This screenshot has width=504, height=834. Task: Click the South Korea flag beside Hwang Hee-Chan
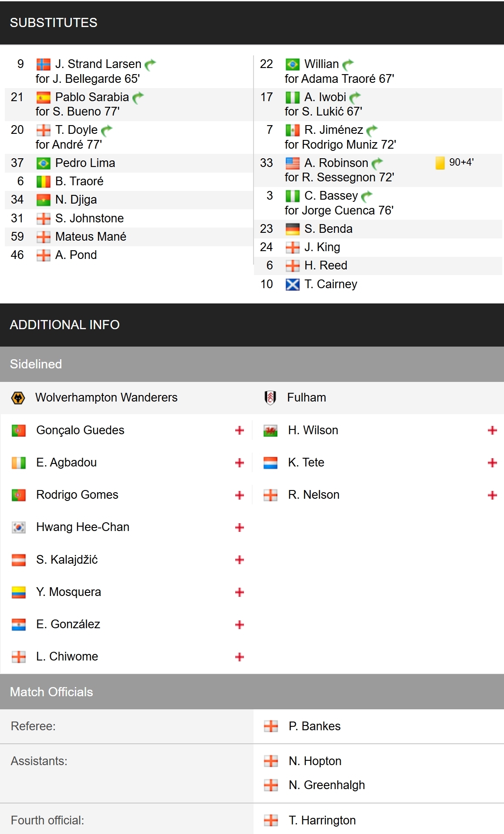pyautogui.click(x=18, y=527)
